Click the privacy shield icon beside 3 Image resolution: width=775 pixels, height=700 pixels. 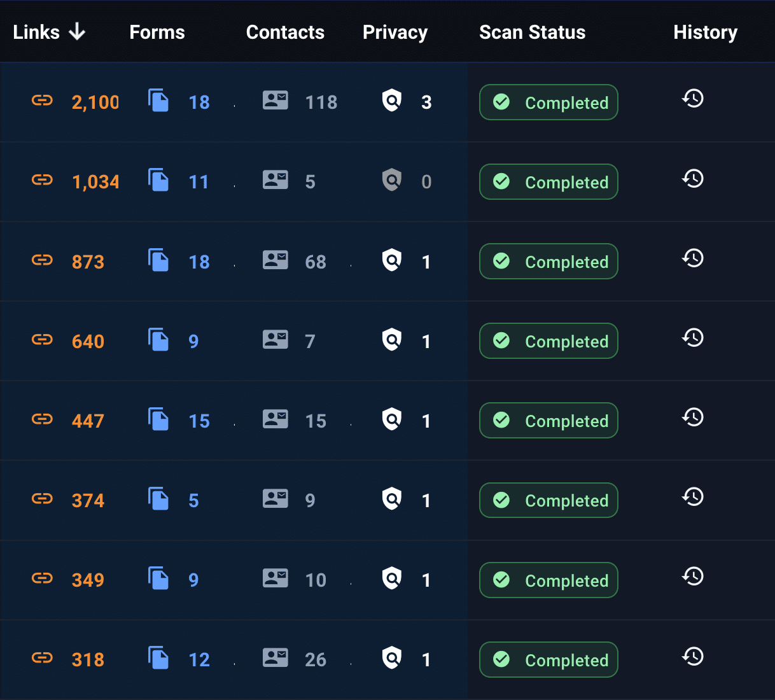(x=392, y=101)
